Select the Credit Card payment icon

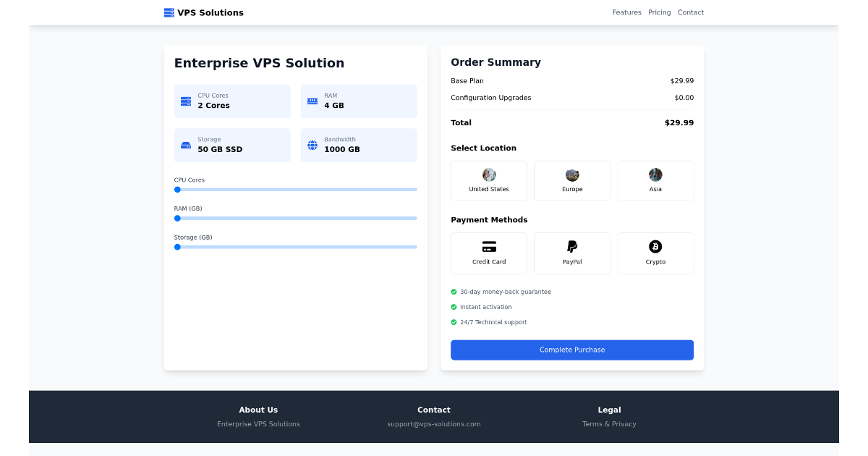[x=488, y=247]
